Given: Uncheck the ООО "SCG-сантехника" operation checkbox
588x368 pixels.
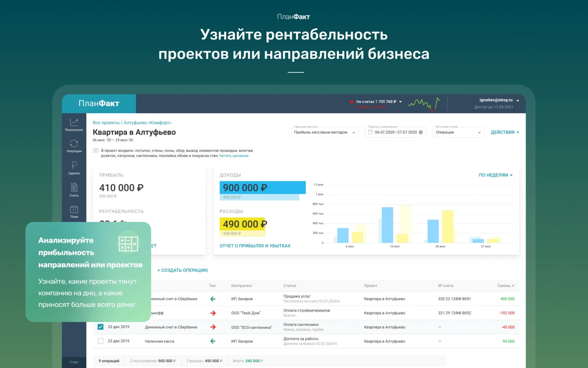Looking at the screenshot, I should (100, 327).
